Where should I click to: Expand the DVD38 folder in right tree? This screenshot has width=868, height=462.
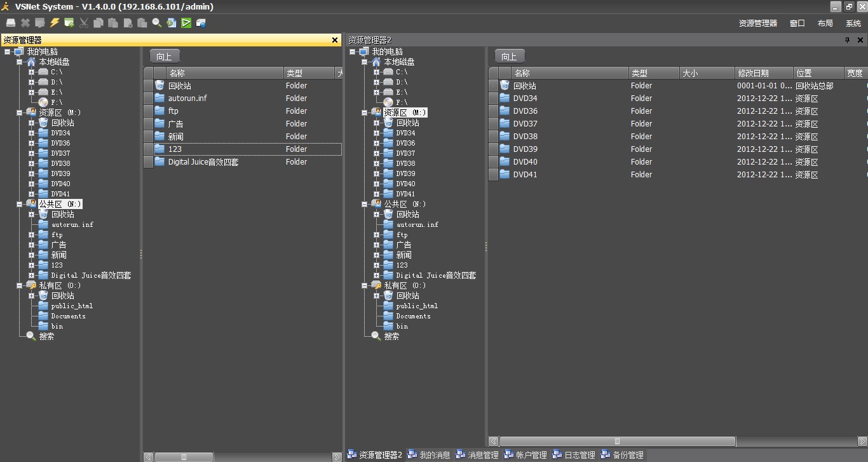point(376,163)
